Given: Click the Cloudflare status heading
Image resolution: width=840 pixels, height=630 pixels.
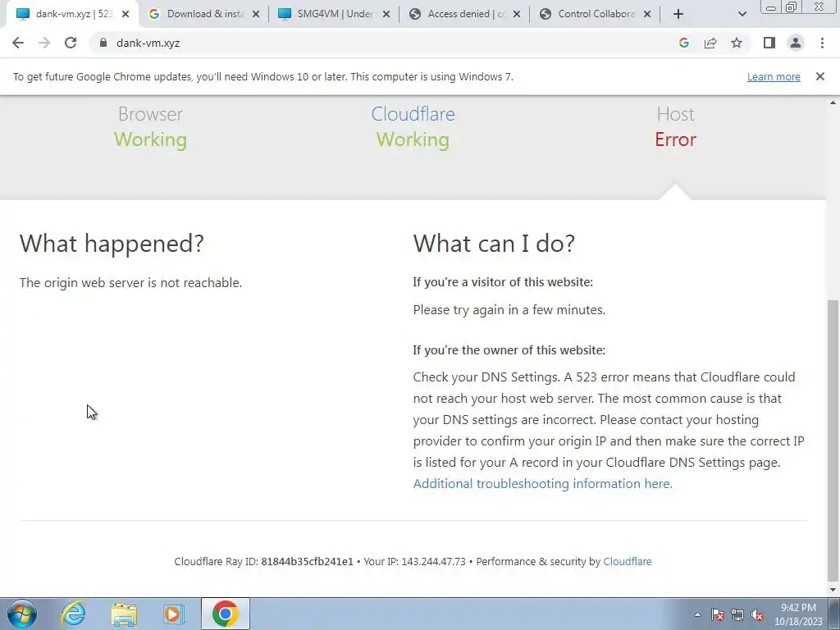Looking at the screenshot, I should point(413,114).
